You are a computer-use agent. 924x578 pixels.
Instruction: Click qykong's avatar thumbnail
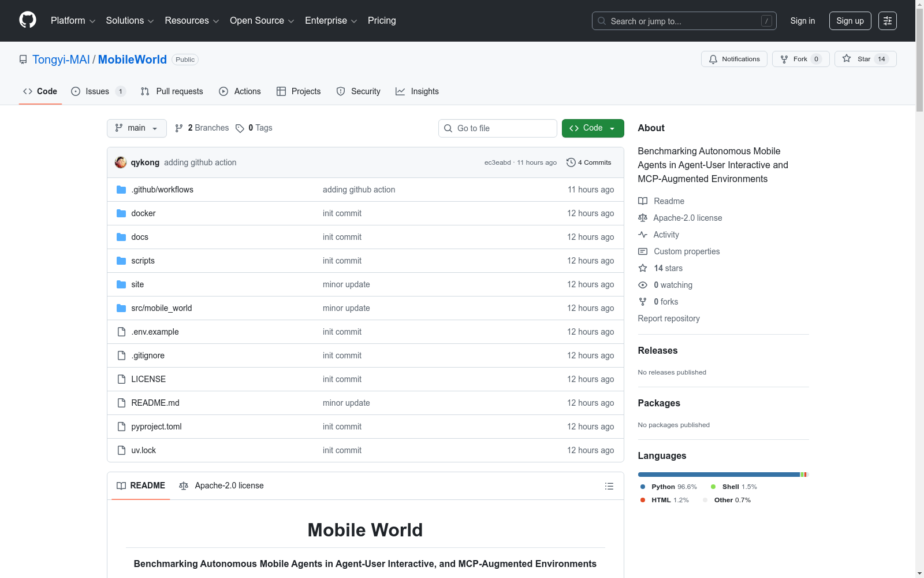click(x=121, y=162)
